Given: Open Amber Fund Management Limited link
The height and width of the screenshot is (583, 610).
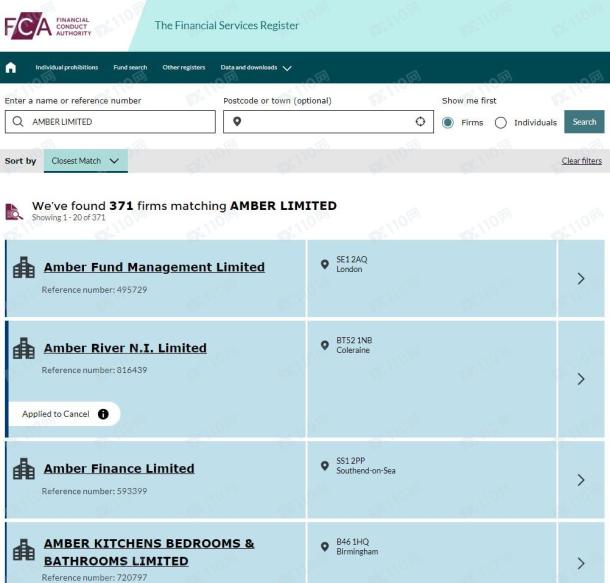Looking at the screenshot, I should click(x=154, y=267).
